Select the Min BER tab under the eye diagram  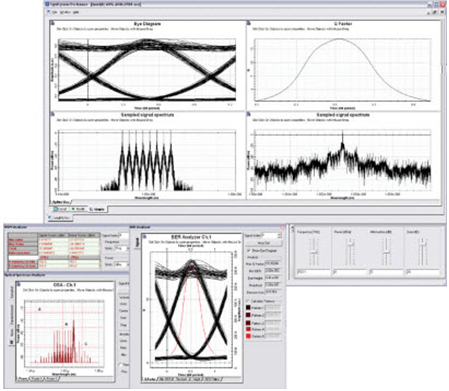[165, 379]
